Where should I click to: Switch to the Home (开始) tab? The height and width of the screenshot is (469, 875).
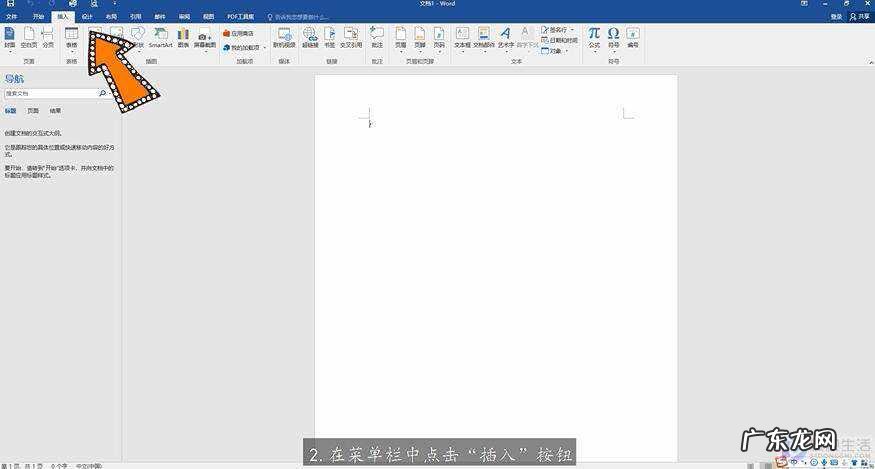tap(38, 17)
